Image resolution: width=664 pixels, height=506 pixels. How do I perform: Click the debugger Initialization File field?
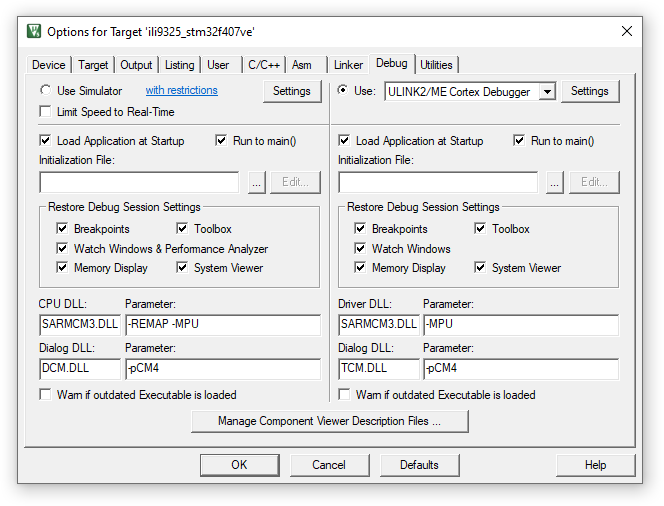click(x=438, y=182)
